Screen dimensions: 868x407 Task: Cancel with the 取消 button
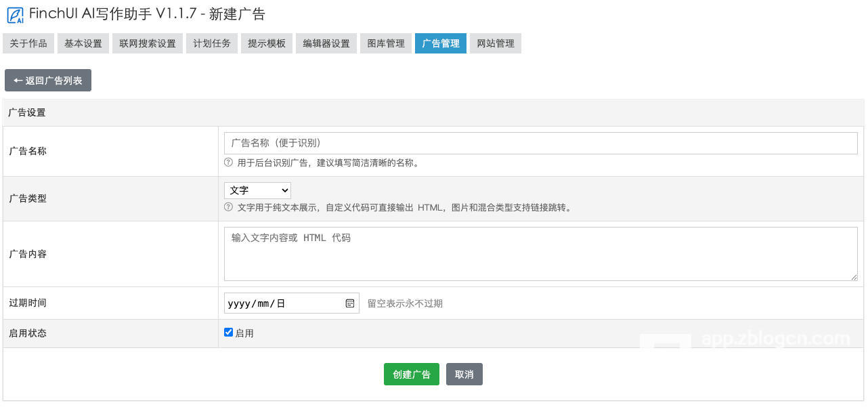coord(464,374)
